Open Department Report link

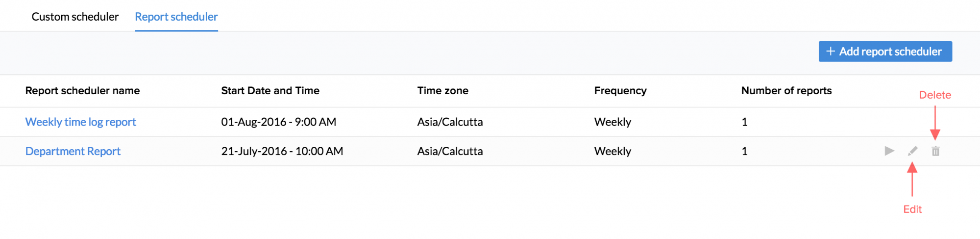73,151
